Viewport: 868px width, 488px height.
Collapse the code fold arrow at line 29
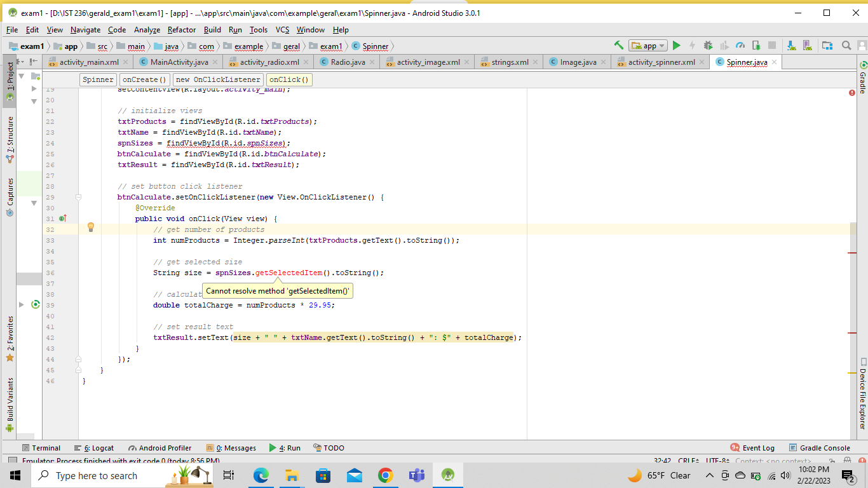(78, 197)
